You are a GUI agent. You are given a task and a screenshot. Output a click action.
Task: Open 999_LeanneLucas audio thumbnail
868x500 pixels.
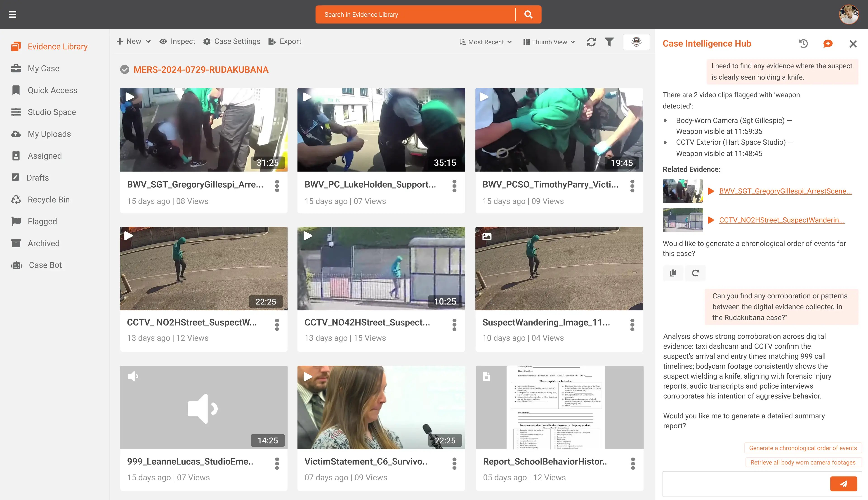tap(204, 407)
